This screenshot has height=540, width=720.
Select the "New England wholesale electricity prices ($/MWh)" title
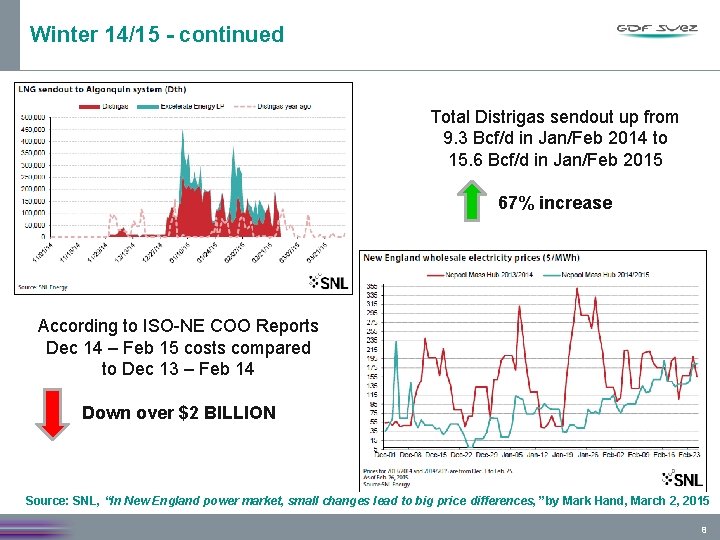[472, 258]
